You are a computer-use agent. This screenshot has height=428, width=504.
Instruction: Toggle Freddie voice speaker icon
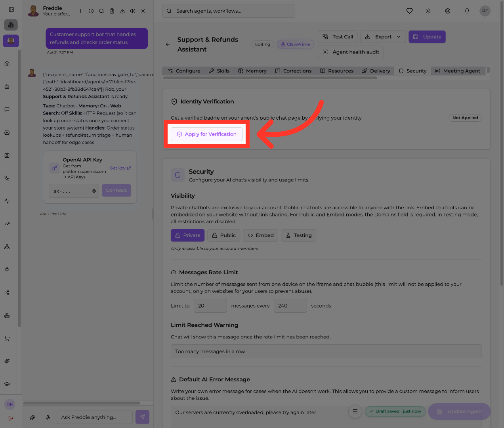tap(133, 11)
